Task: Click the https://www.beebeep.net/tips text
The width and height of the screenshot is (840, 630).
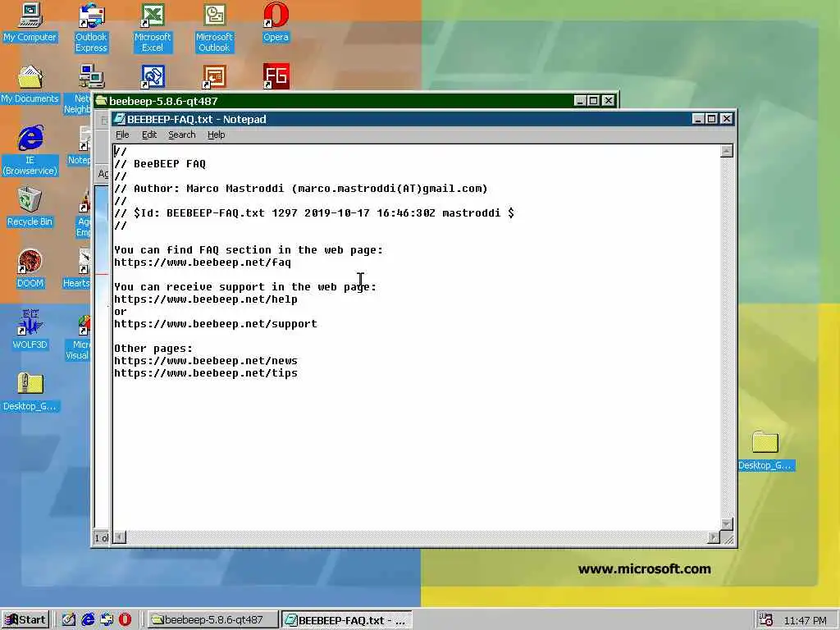Action: point(206,373)
